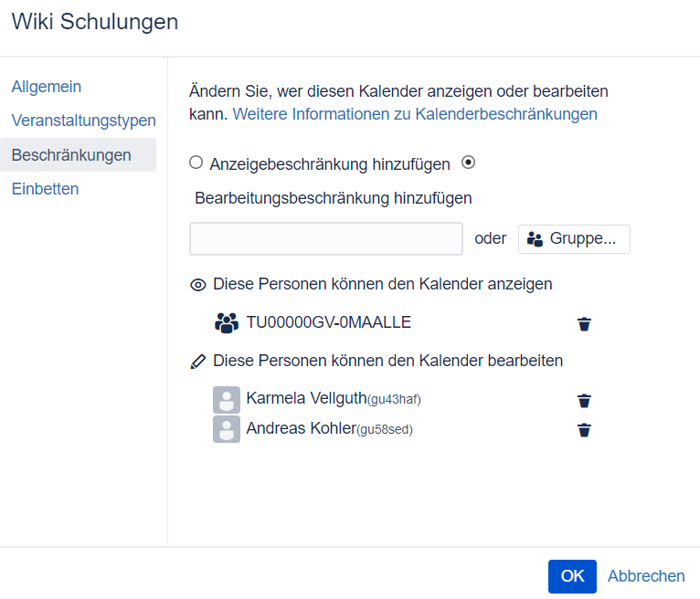
Task: Select the Anzeigebeschränkung hinzufügen radio button
Action: coord(196,163)
